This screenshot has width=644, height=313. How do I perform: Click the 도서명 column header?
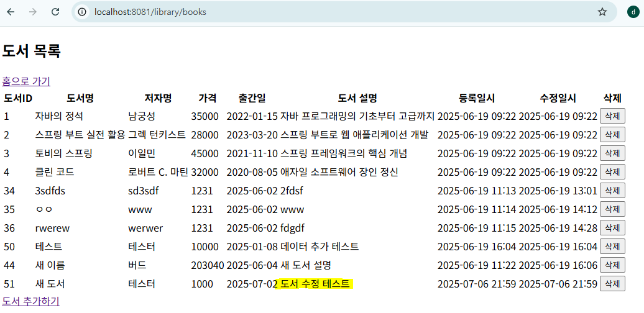click(80, 98)
